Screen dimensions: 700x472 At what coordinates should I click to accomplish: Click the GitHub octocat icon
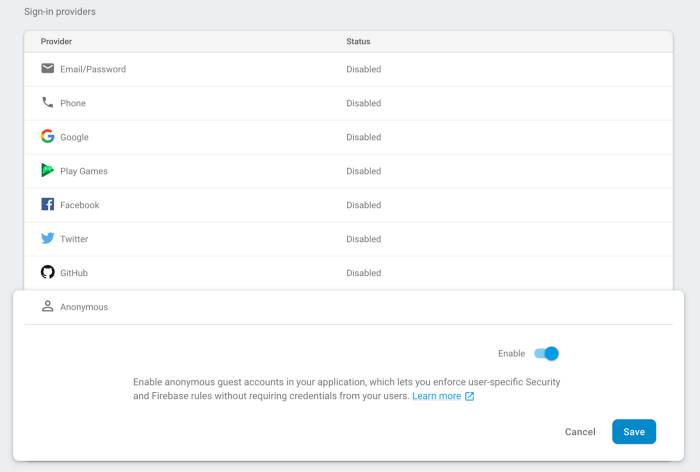tap(47, 272)
